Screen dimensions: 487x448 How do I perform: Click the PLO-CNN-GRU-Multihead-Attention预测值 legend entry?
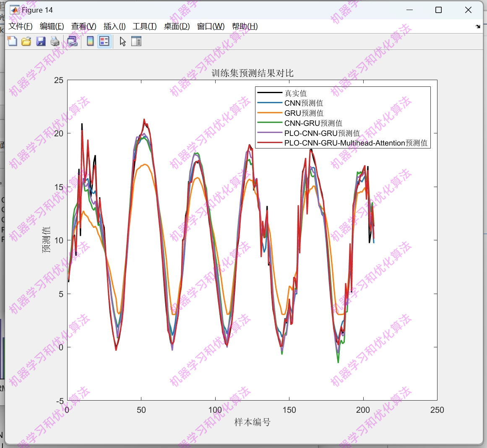356,143
